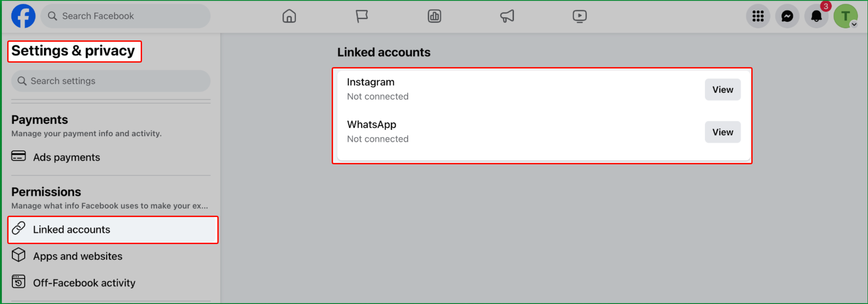This screenshot has width=868, height=304.
Task: Click the Linked accounts page heading
Action: coord(384,52)
